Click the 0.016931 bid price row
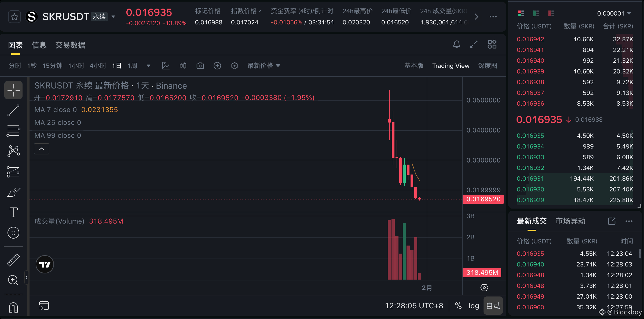644x319 pixels. click(530, 179)
